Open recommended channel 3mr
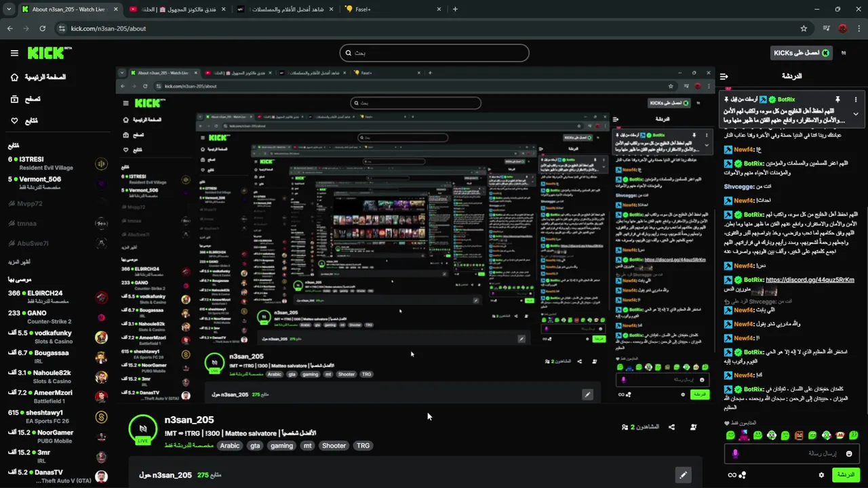 58,456
